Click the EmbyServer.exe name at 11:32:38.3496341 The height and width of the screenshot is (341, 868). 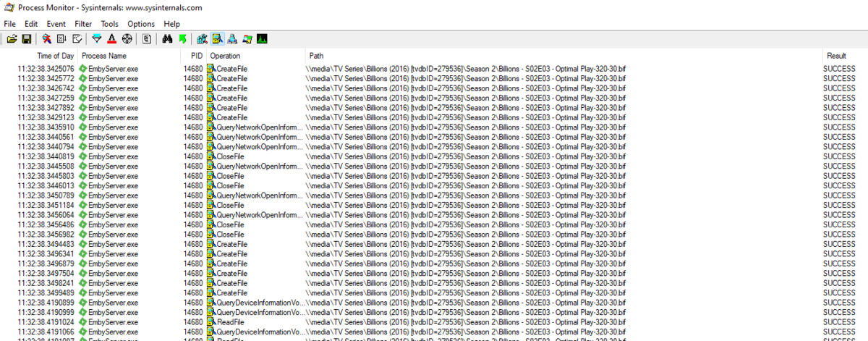114,254
